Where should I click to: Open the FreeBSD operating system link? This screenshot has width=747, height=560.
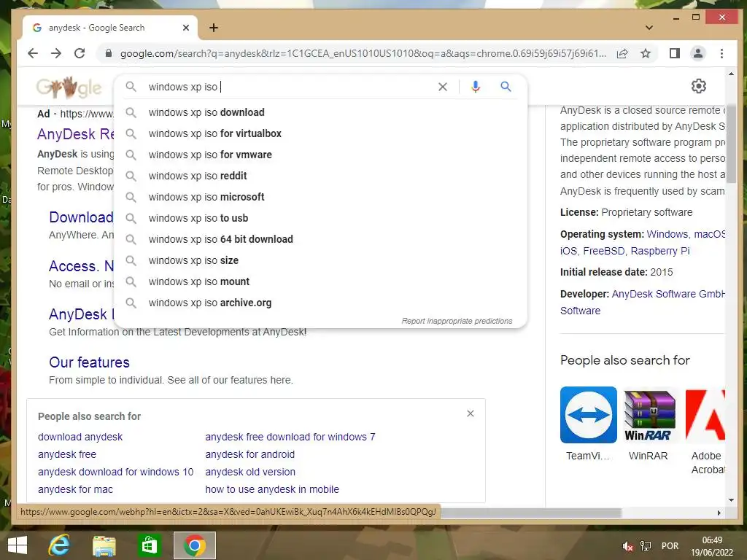point(603,251)
